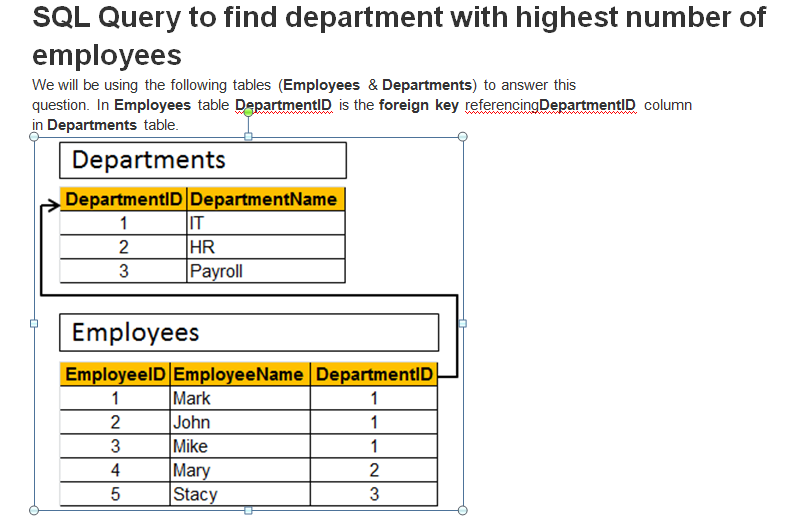The width and height of the screenshot is (789, 525).
Task: Click the DepartmentID value in Mark's row
Action: pyautogui.click(x=374, y=398)
